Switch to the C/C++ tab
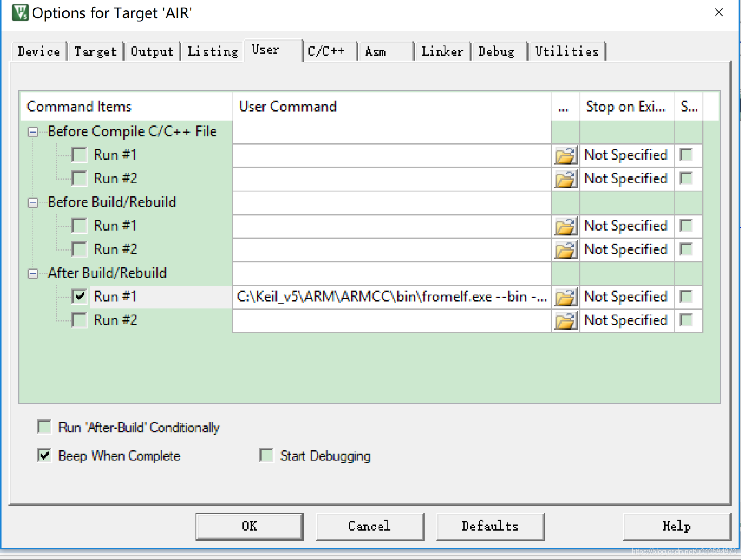Image resolution: width=741 pixels, height=560 pixels. pos(330,52)
